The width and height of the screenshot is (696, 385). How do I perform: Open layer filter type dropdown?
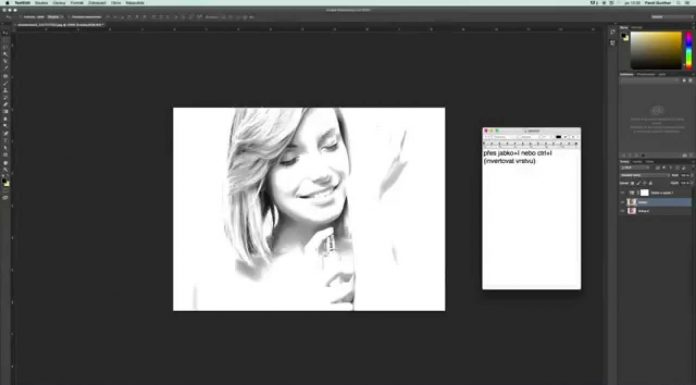pyautogui.click(x=635, y=168)
